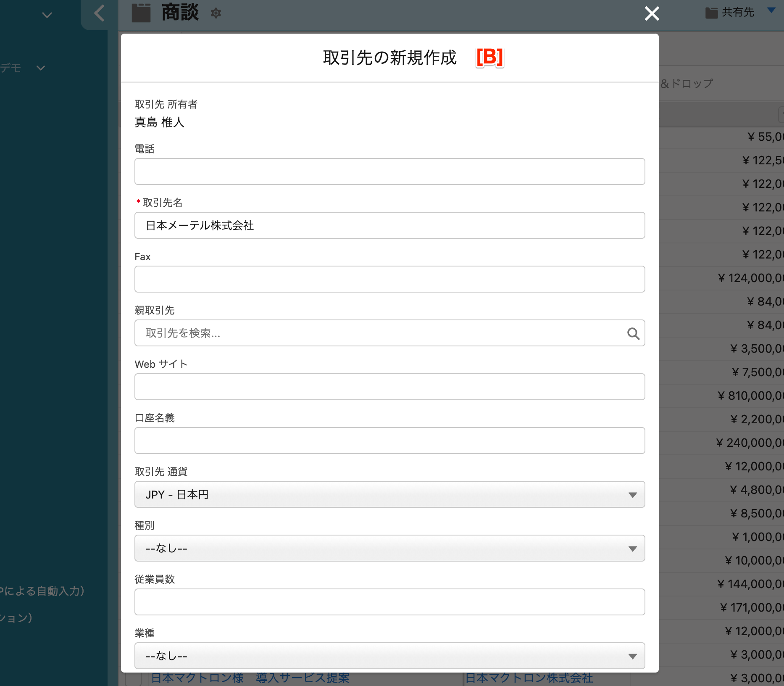
Task: Open the 日本マクトロン株式会社 account link
Action: (x=529, y=678)
